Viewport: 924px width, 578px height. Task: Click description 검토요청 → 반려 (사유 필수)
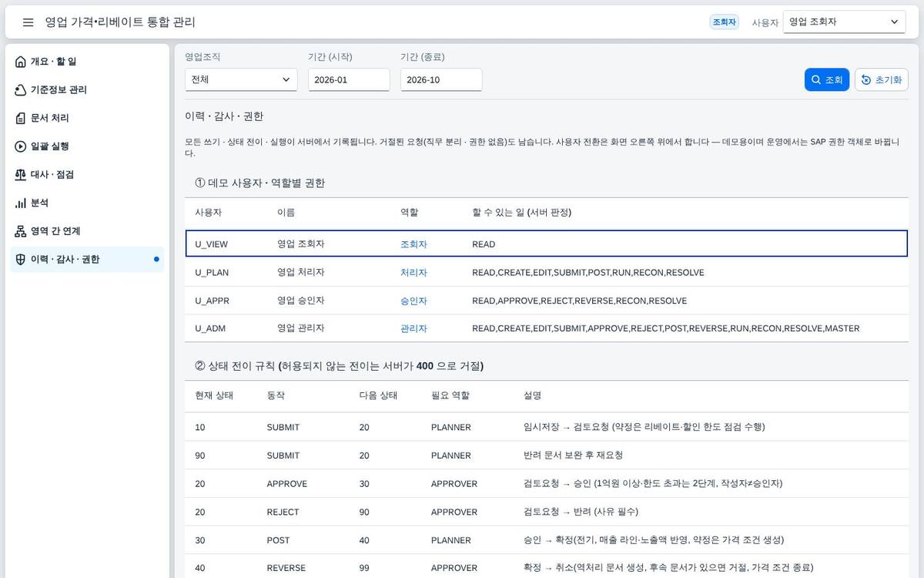(581, 512)
